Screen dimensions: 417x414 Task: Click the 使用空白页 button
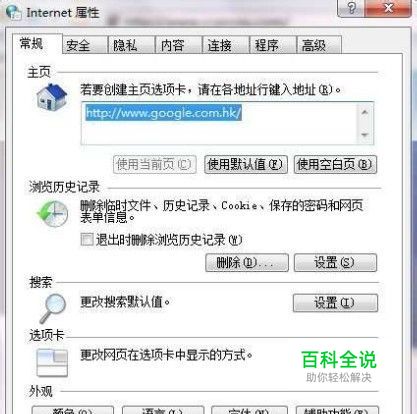[x=335, y=164]
